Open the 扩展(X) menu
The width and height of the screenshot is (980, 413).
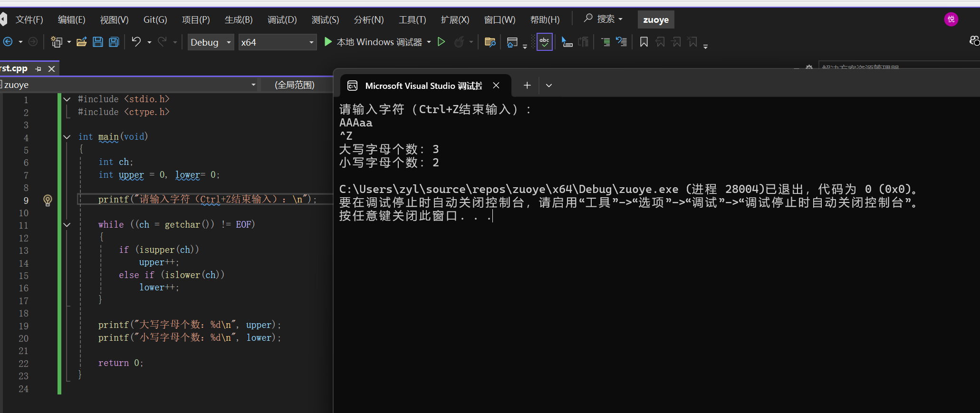click(455, 19)
